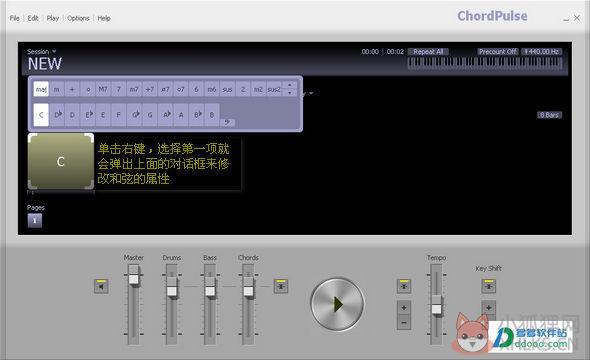Toggle the Precount Off setting
This screenshot has height=360, width=590.
[x=498, y=52]
